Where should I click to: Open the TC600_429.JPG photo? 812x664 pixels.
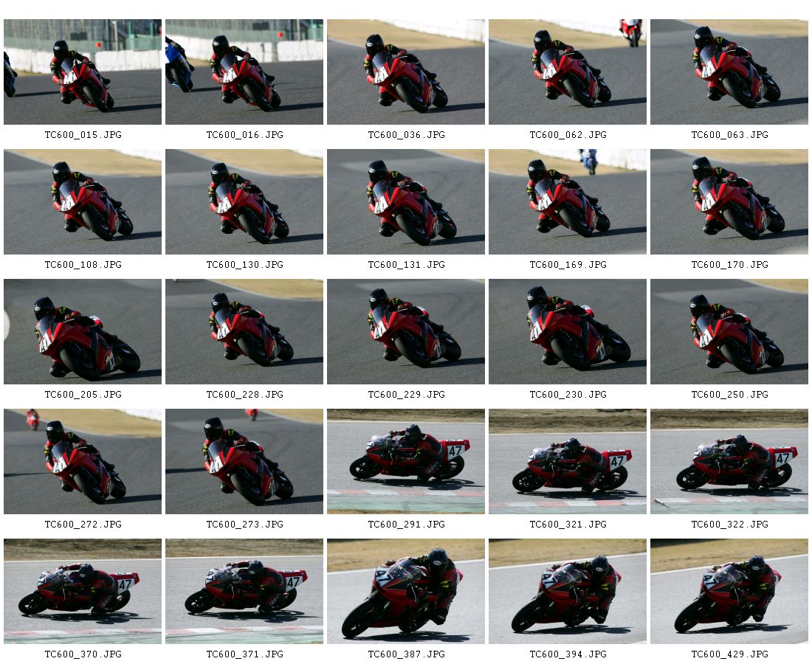(729, 592)
